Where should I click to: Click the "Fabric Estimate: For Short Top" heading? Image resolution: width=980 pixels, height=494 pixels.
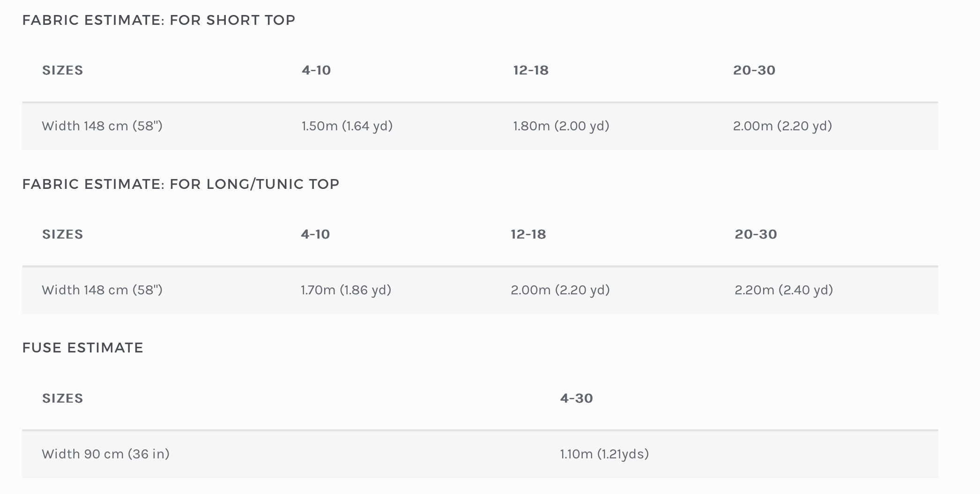(x=159, y=20)
